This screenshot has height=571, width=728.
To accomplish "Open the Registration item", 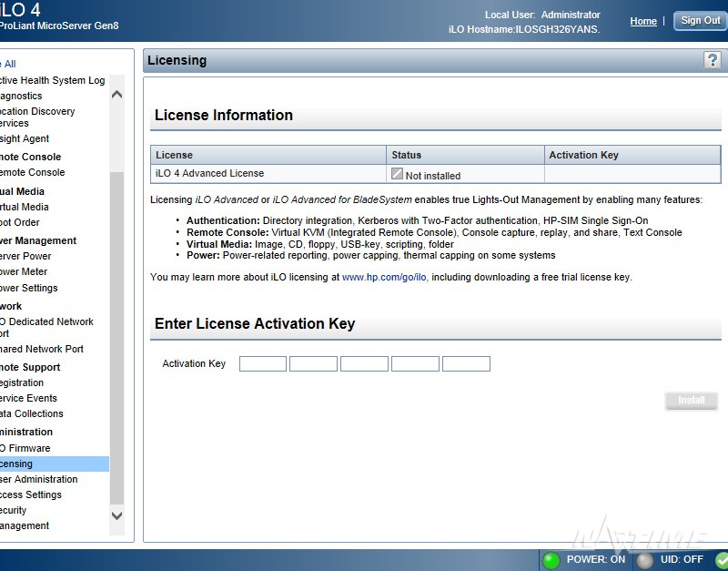I will pos(22,382).
